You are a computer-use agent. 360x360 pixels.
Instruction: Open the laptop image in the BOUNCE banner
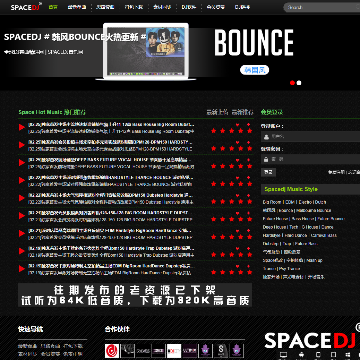pyautogui.click(x=146, y=51)
